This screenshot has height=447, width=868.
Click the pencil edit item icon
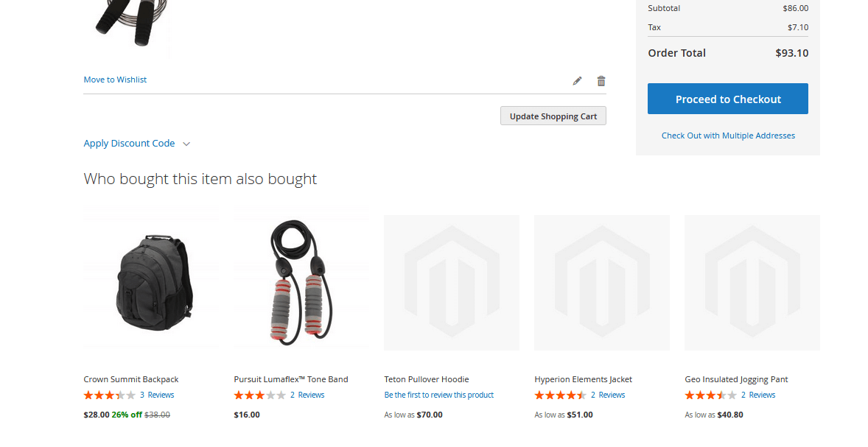577,81
